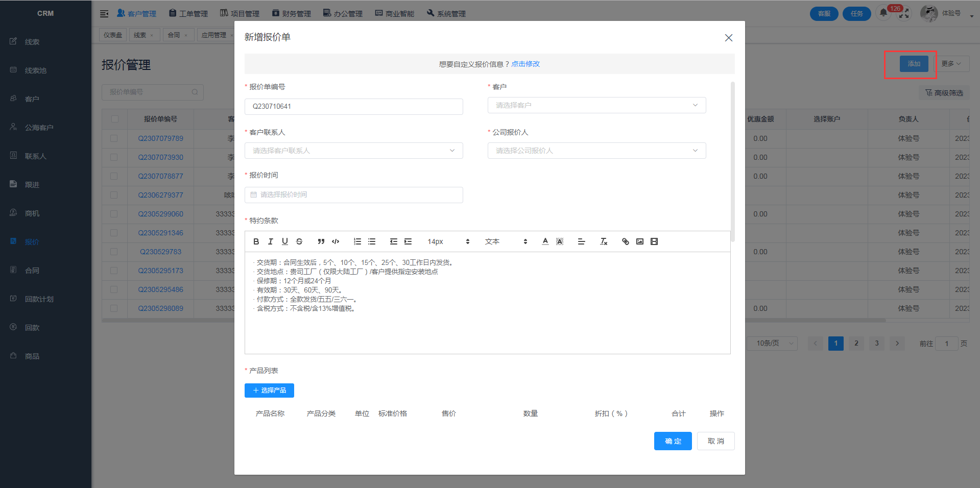This screenshot has height=488, width=980.
Task: Insert an image into the editor
Action: click(x=639, y=241)
